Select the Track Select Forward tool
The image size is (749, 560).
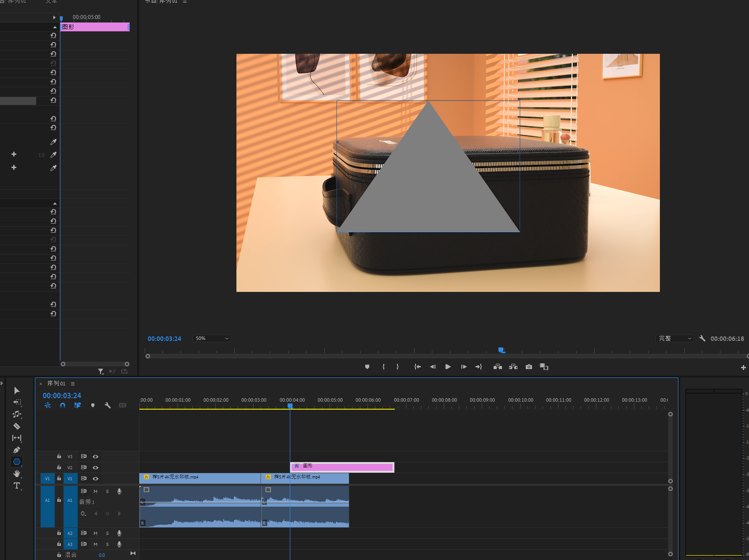17,402
